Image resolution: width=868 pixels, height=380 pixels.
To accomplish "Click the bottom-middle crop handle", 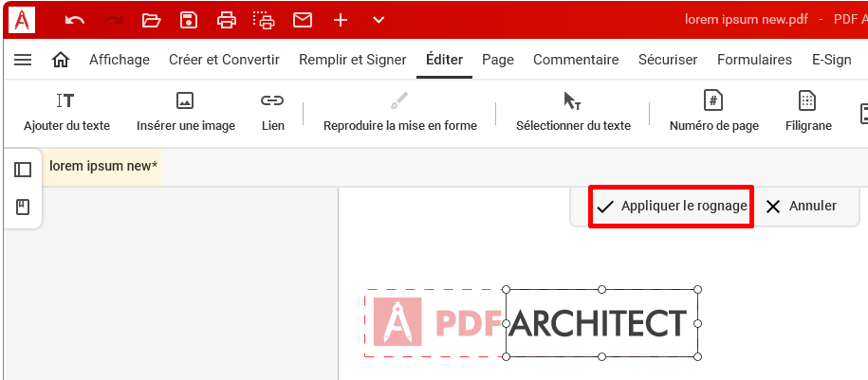I will [x=601, y=356].
